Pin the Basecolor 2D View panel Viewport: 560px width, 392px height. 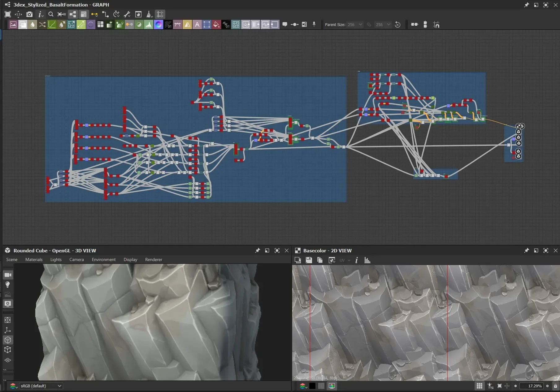(526, 250)
